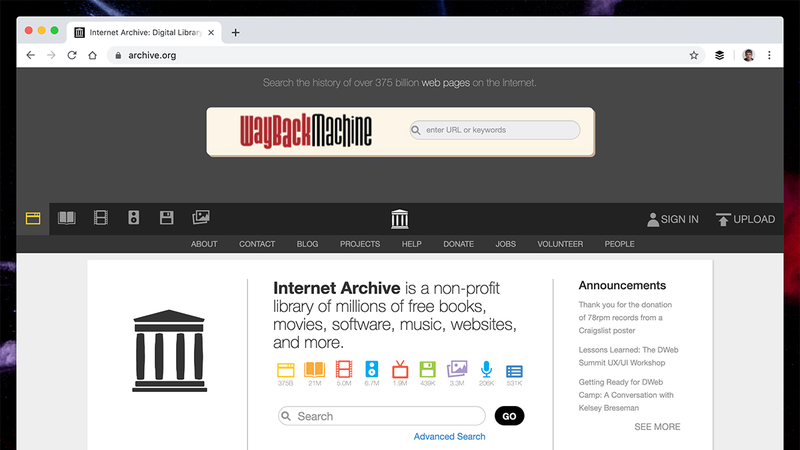This screenshot has width=800, height=450.
Task: Open the Advanced Search link
Action: pyautogui.click(x=449, y=437)
